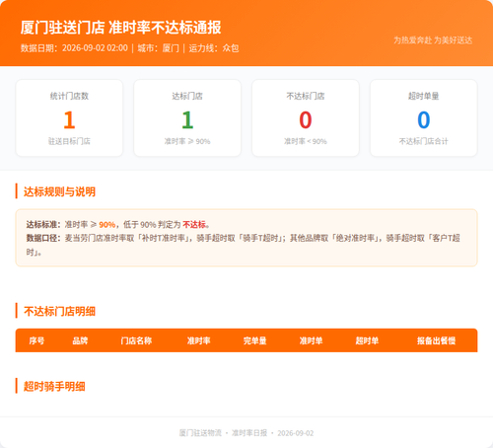
Task: Click the caption 准时率 ≥ 90%
Action: pos(187,141)
